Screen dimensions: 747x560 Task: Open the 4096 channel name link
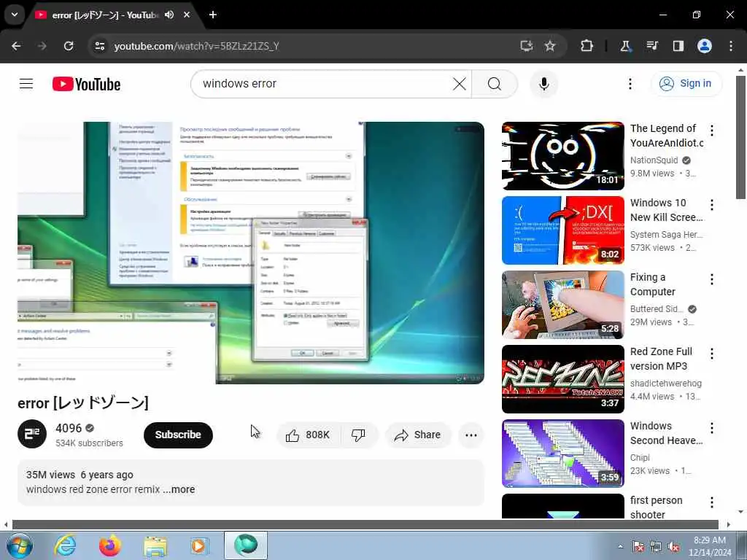coord(69,428)
